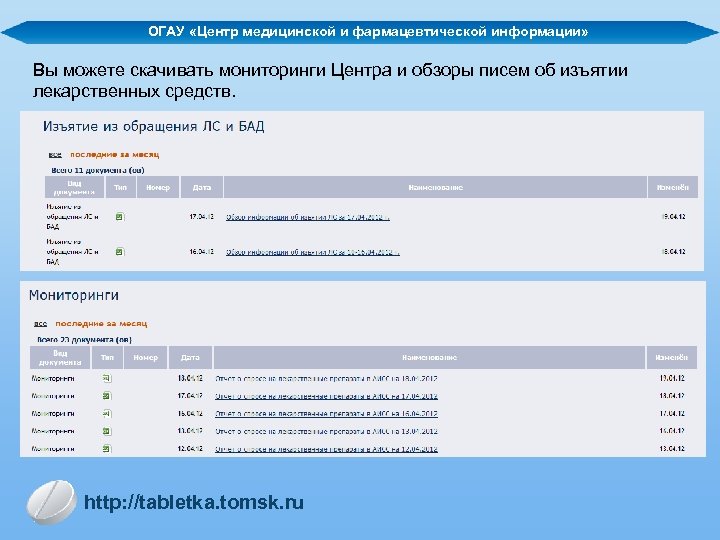Viewport: 720px width, 540px height.
Task: Click document type cell of 17.04.12 withdrawal row
Action: click(x=72, y=216)
